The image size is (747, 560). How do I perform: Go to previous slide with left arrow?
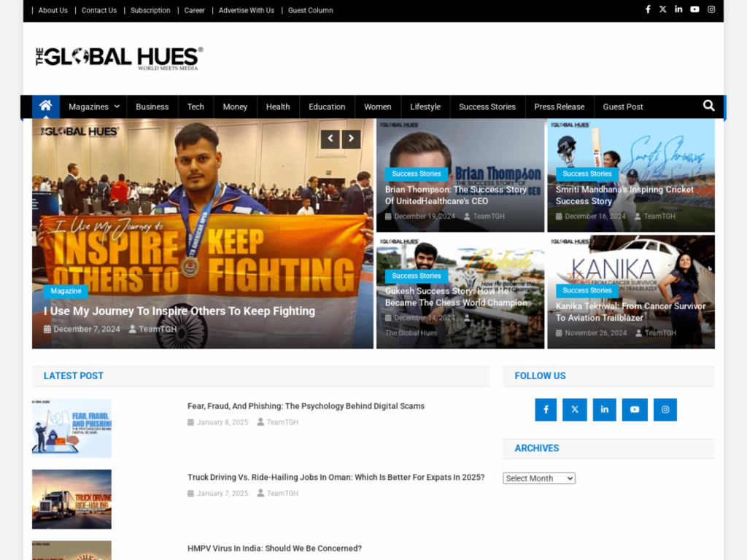point(330,139)
